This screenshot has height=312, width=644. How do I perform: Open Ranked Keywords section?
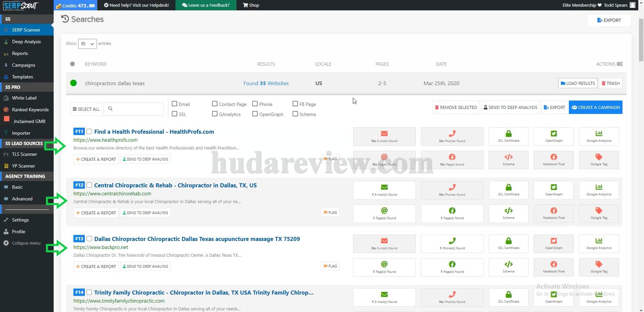30,109
